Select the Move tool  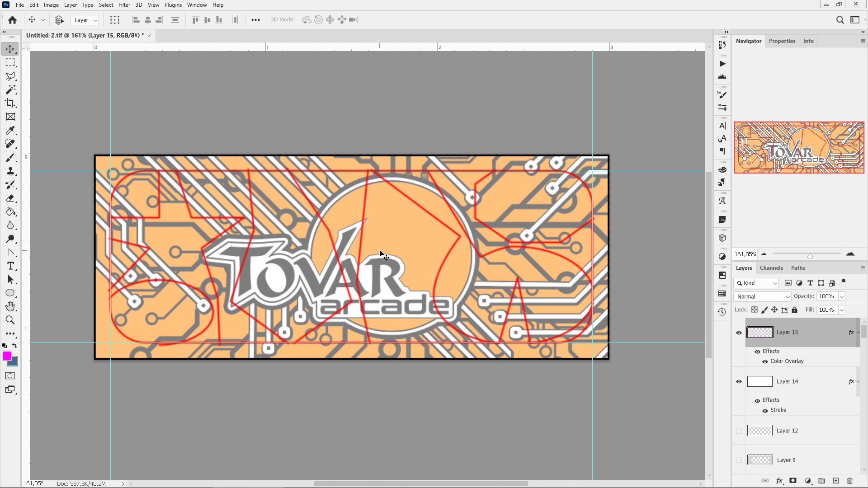pyautogui.click(x=10, y=49)
